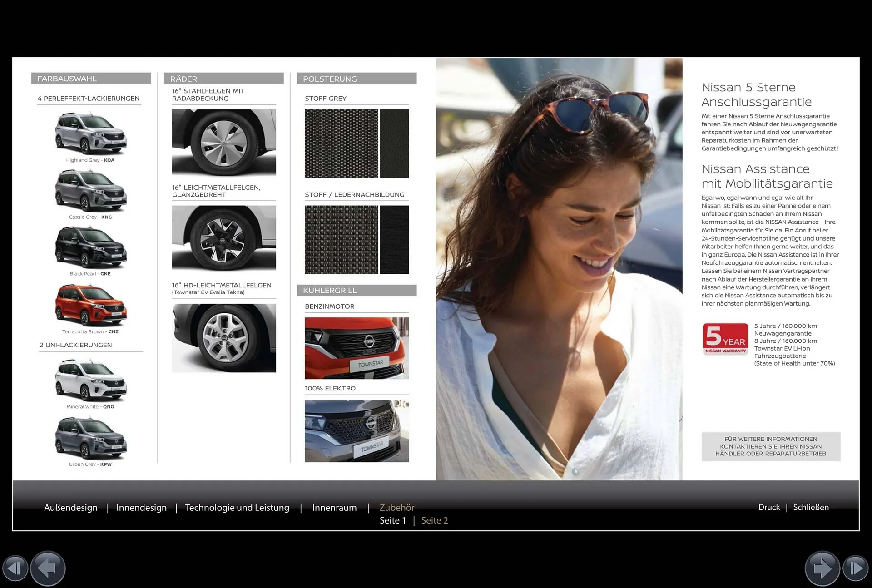This screenshot has height=588, width=872.
Task: Select the Black Pearl car color
Action: point(91,248)
